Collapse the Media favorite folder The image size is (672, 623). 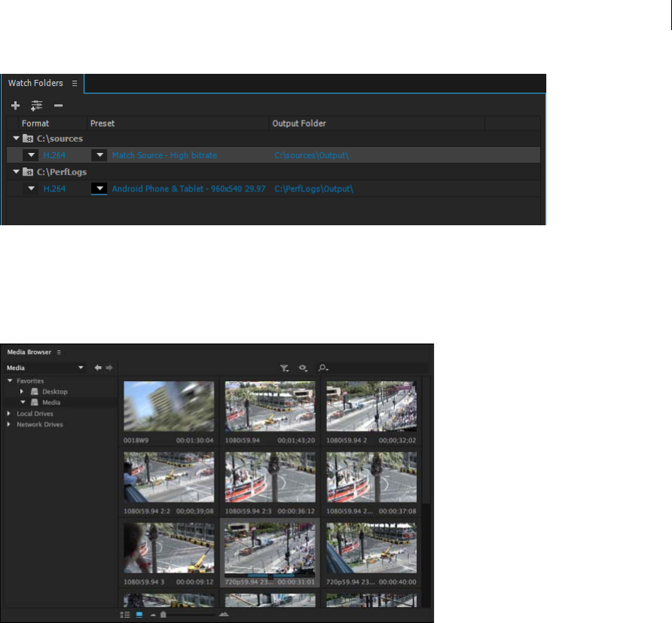23,402
